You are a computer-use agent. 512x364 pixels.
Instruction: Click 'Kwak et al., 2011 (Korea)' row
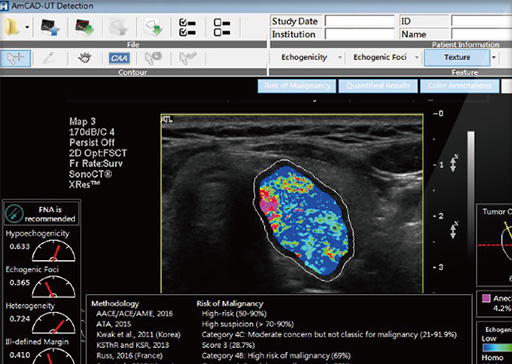138,335
